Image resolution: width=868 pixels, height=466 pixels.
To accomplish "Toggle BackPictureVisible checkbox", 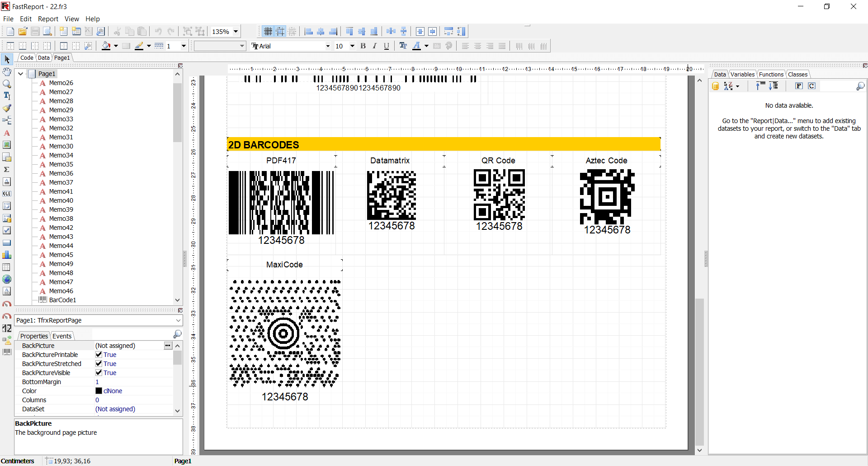I will click(99, 373).
